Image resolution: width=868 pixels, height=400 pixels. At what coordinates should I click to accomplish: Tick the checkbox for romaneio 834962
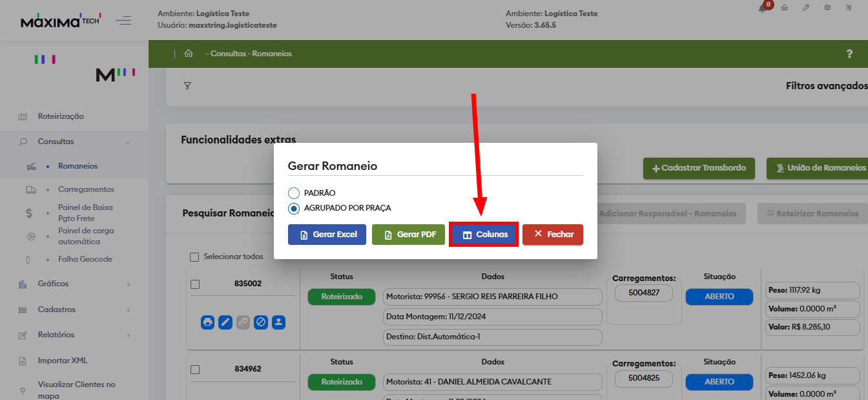[x=195, y=370]
